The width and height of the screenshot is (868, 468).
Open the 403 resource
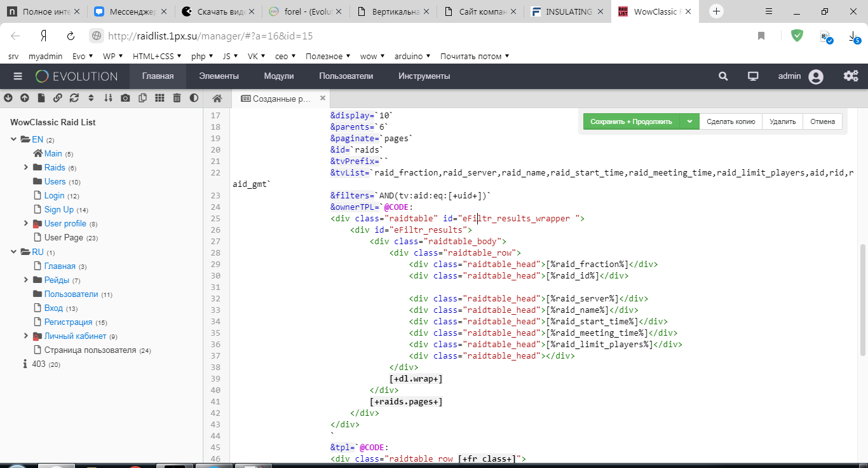point(39,364)
